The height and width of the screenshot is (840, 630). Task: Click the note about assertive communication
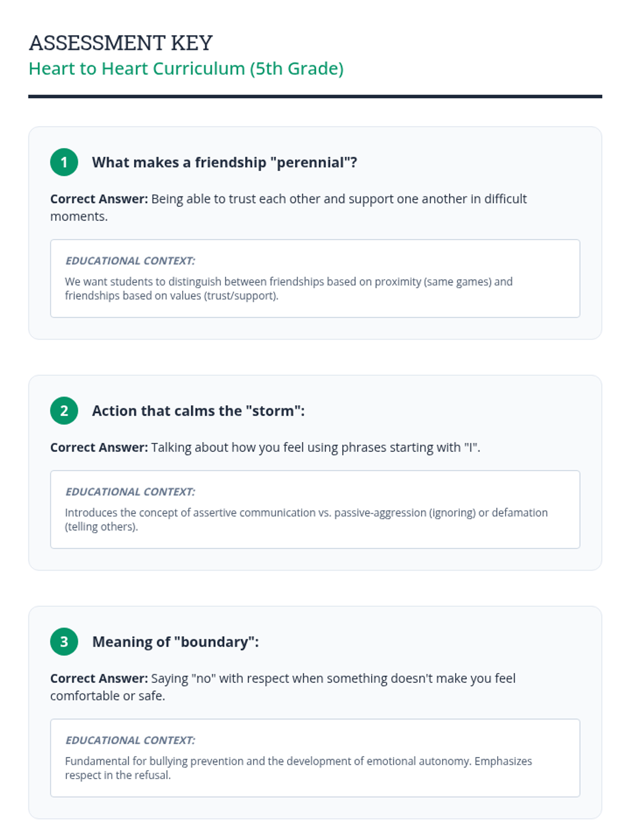(306, 519)
